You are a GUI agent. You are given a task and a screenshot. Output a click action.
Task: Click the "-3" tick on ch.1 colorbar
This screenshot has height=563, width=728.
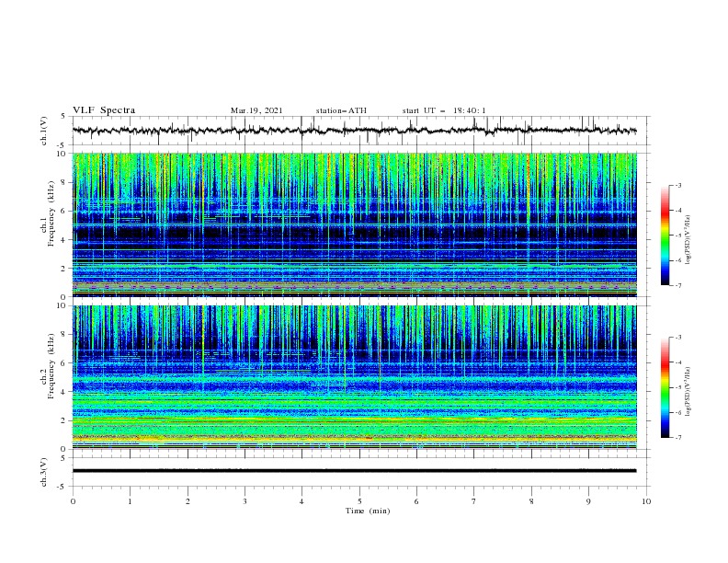677,185
